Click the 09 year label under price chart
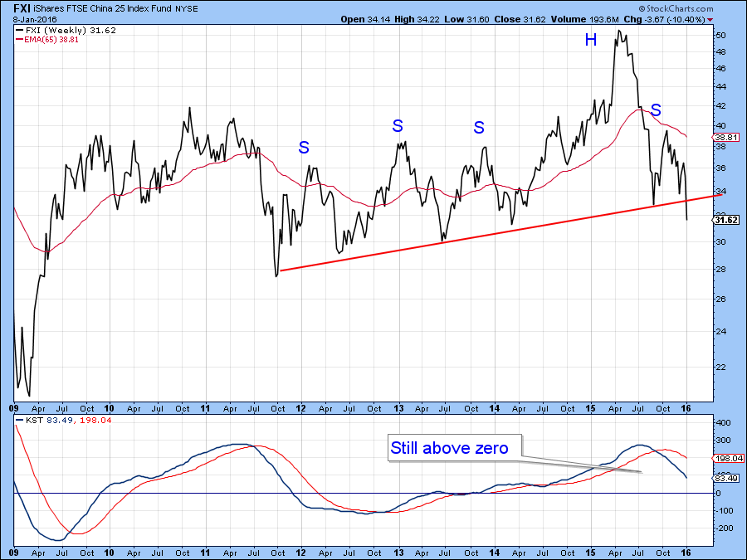Screen dimensions: 747x560 (14, 408)
